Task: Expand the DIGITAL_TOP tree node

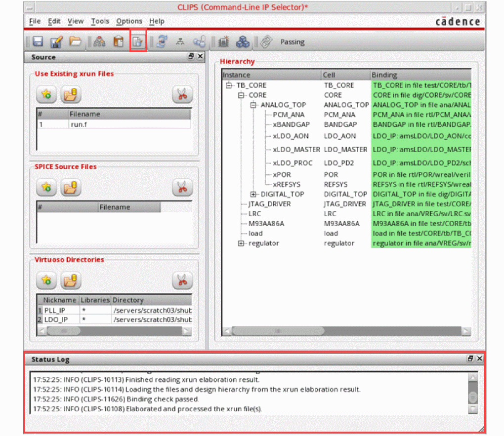Action: point(253,194)
